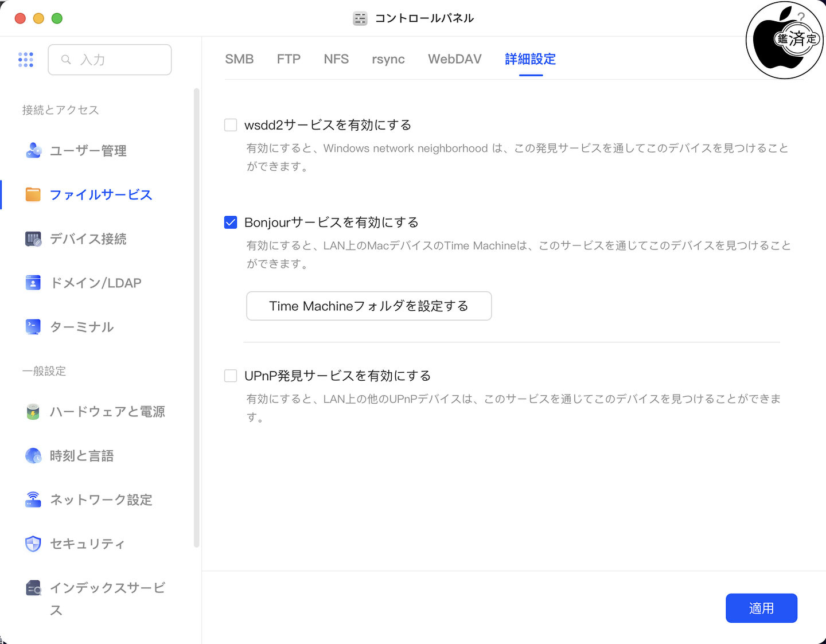Focus the 入力 search field
This screenshot has width=826, height=644.
(110, 60)
